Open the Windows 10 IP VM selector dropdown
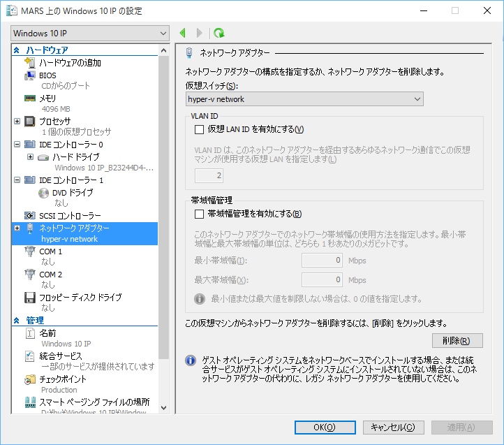The image size is (504, 445). [90, 33]
